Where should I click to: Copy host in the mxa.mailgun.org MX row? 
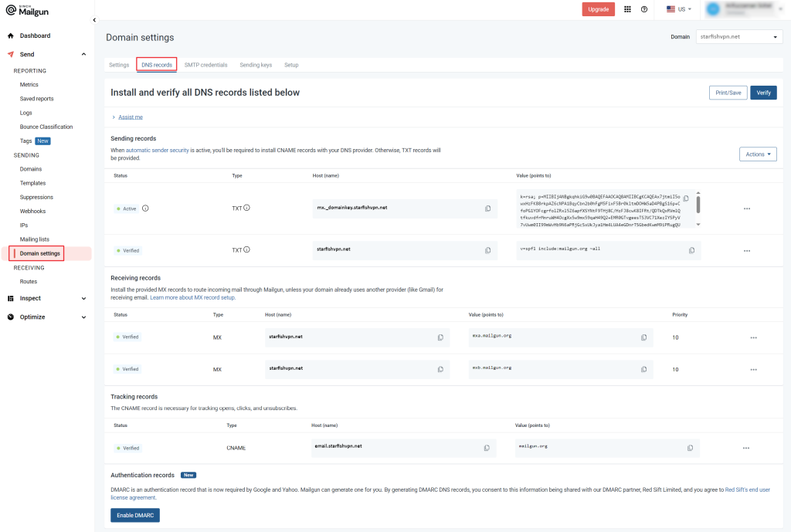point(440,337)
